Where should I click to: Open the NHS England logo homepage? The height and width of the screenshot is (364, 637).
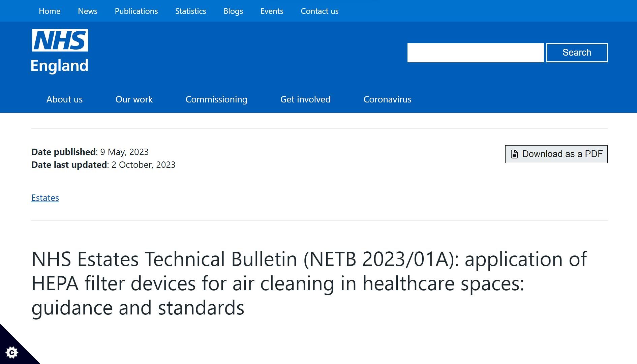(60, 51)
